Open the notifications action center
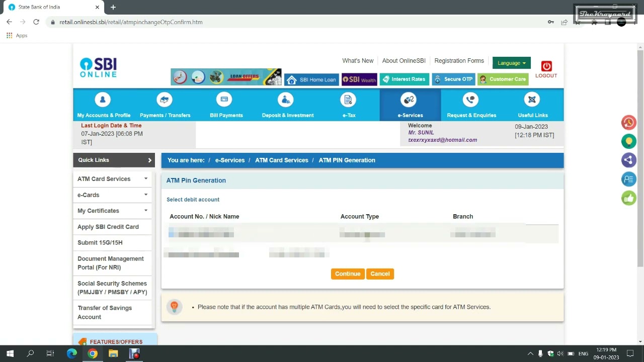Screen dimensions: 644x362 pyautogui.click(x=630, y=354)
